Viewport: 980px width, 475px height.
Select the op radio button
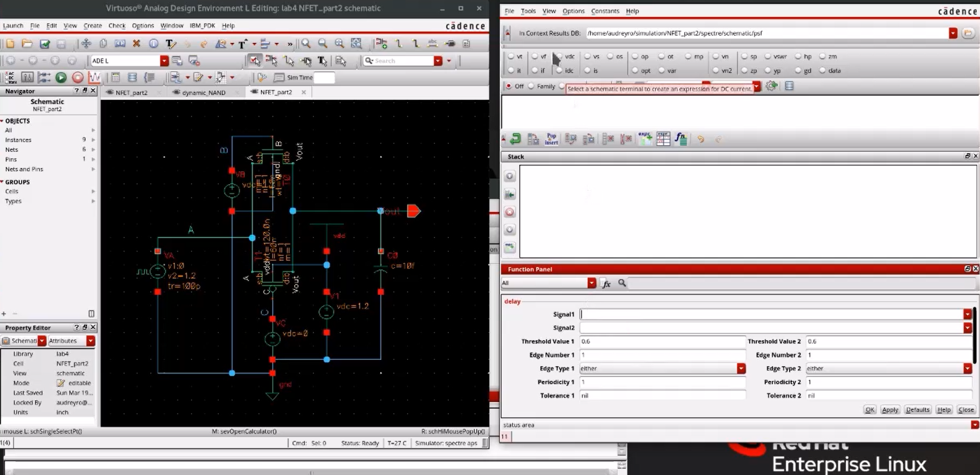635,57
